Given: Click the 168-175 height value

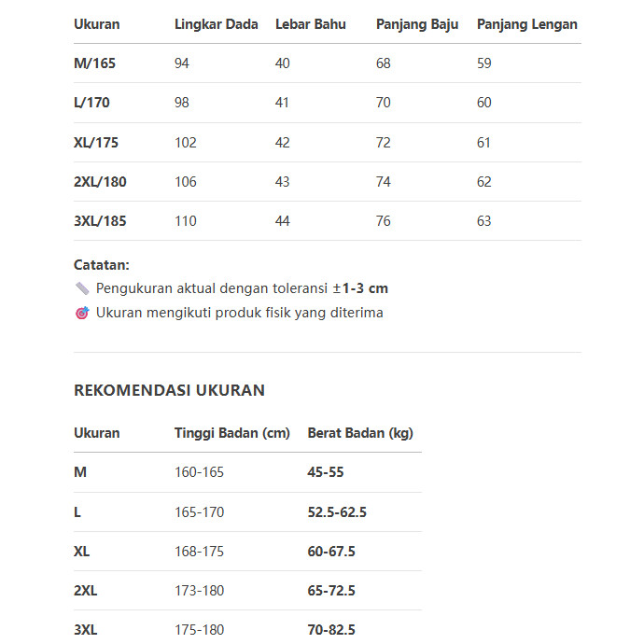Looking at the screenshot, I should (199, 552).
